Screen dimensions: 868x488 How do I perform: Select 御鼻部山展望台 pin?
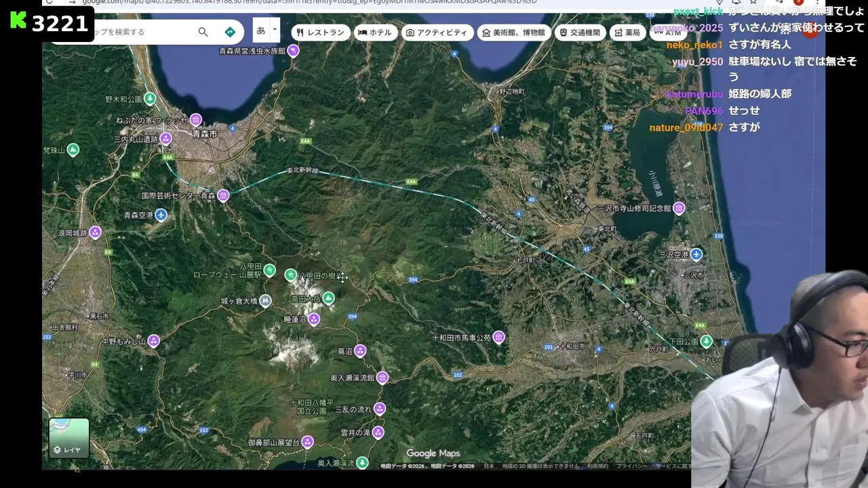click(307, 442)
